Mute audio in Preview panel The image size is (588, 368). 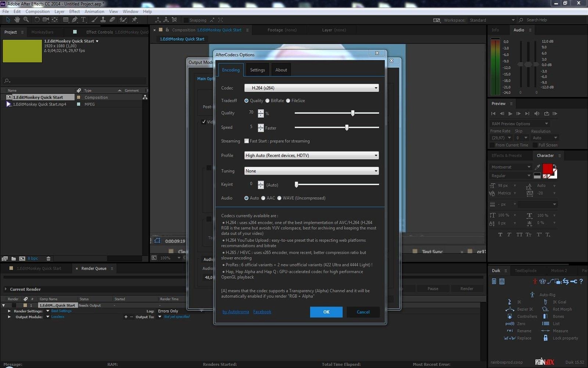pos(537,114)
